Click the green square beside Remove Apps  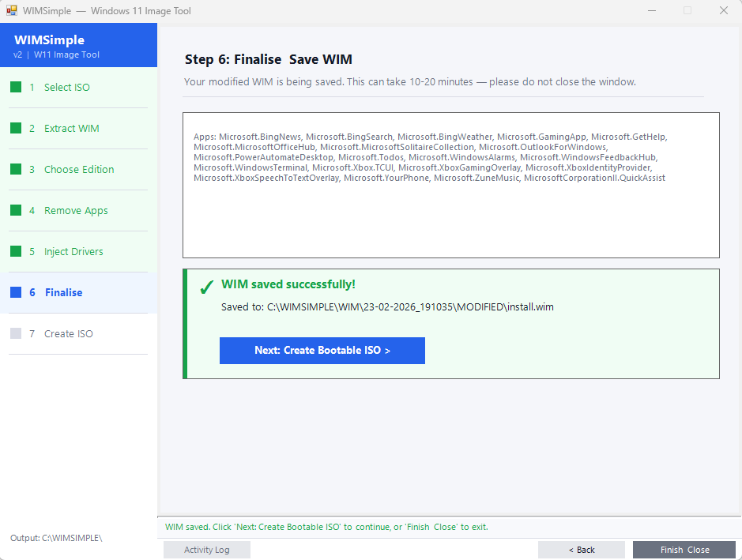pyautogui.click(x=16, y=211)
